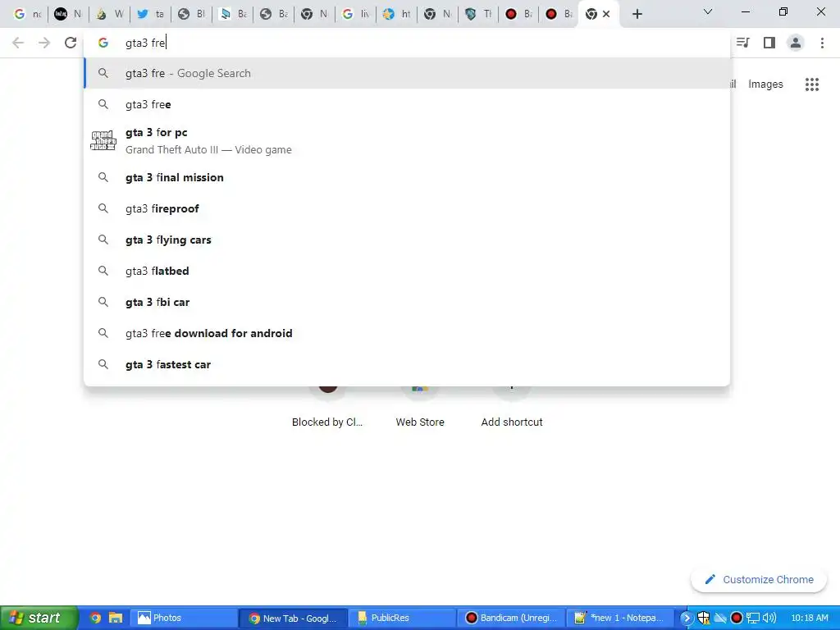The height and width of the screenshot is (630, 840).
Task: Click the Grand Theft Auto III logo thumbnail
Action: point(103,140)
